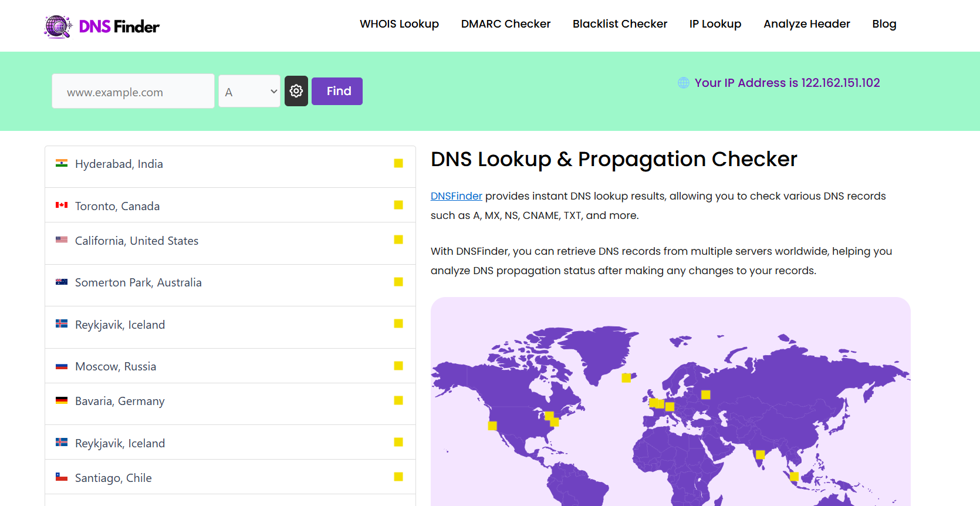Screen dimensions: 980x506
Task: Click the globe icon beside IP address
Action: click(x=684, y=83)
